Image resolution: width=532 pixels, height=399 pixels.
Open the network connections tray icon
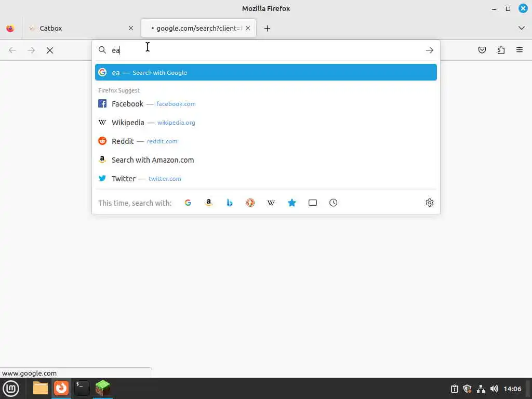click(x=481, y=389)
